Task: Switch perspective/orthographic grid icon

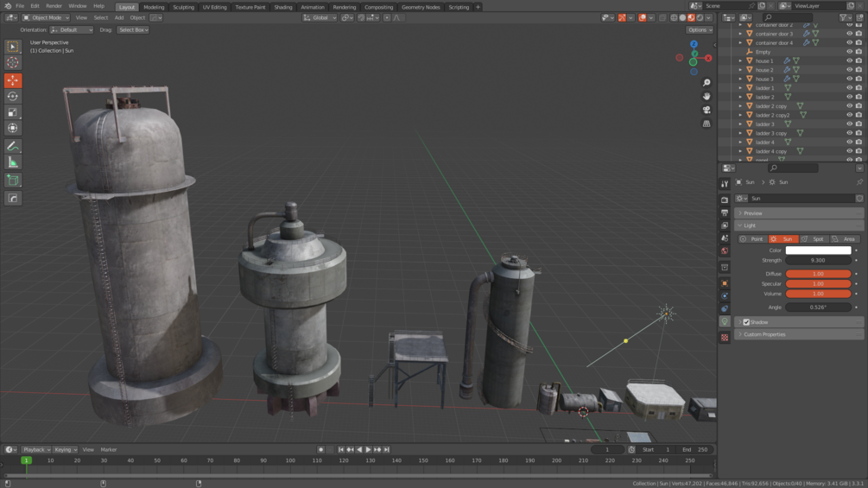Action: [x=706, y=124]
